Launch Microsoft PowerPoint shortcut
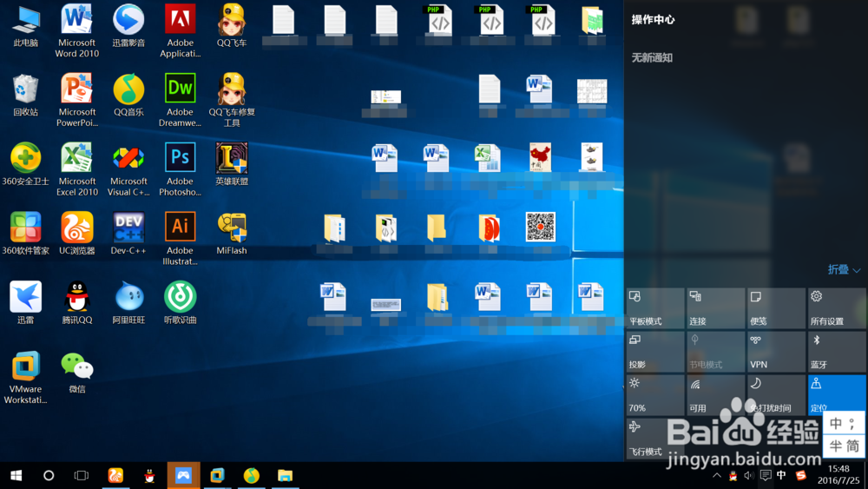868x489 pixels. click(x=76, y=100)
